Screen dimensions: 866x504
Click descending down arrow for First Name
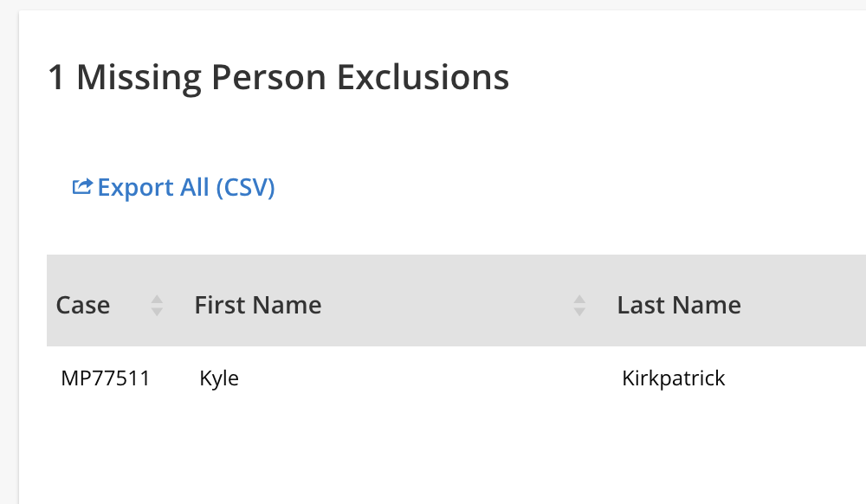click(x=579, y=311)
